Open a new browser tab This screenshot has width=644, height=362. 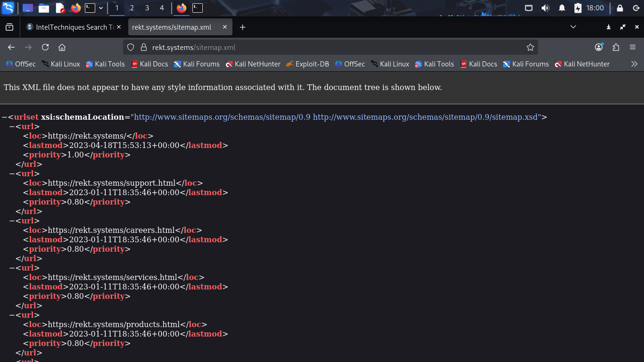click(242, 27)
